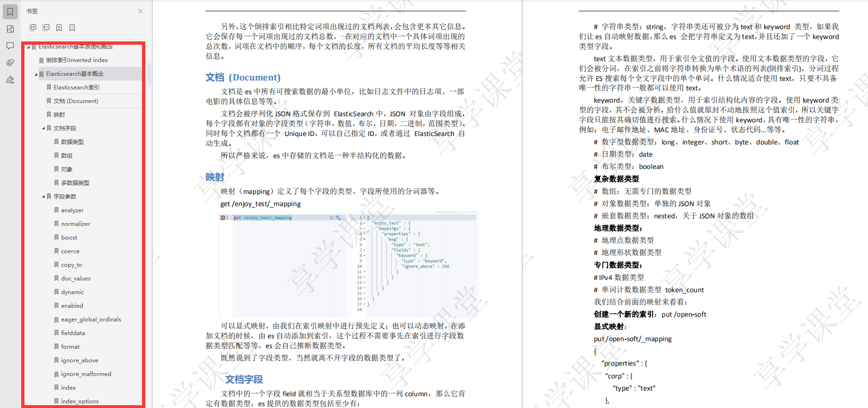Go to the 对象 bookmark
The width and height of the screenshot is (868, 408).
(67, 169)
